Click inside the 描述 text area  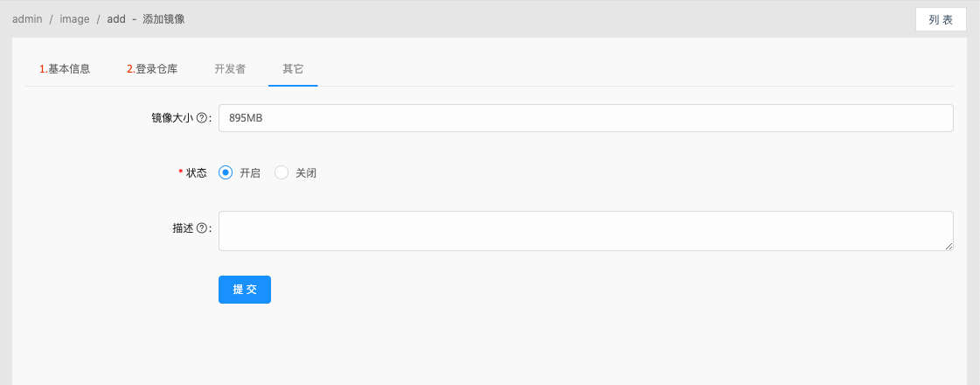click(x=586, y=231)
